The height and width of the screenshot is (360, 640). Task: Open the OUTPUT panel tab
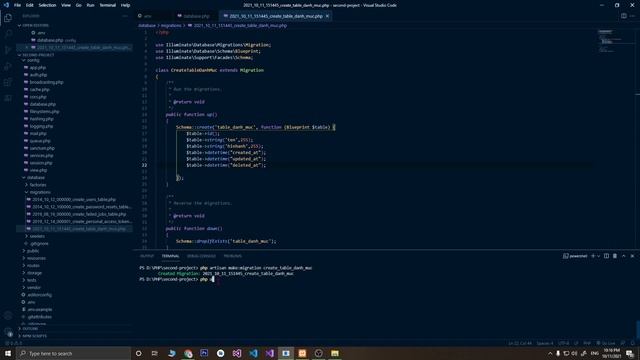[147, 256]
